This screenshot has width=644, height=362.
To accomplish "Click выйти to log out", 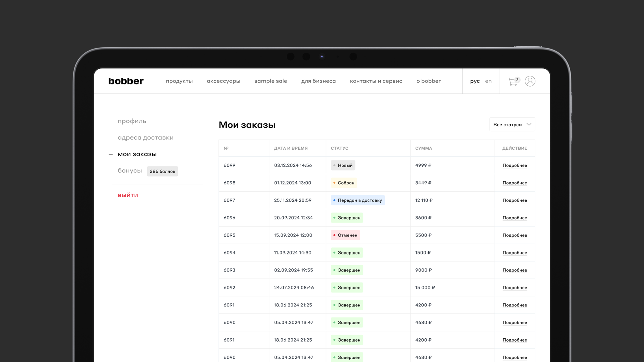I will click(x=128, y=195).
